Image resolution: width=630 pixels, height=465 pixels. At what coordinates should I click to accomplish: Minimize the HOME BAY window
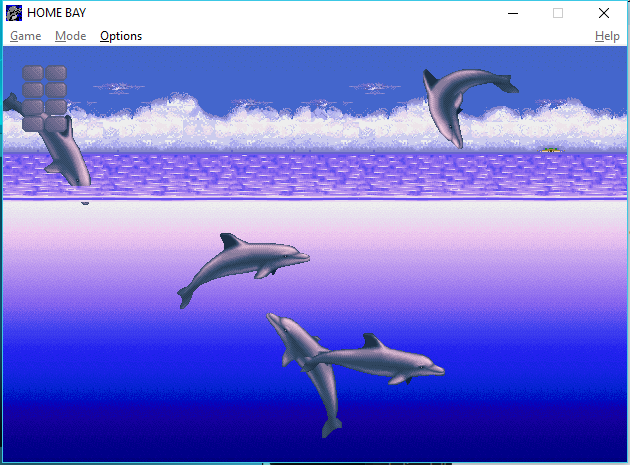(513, 13)
